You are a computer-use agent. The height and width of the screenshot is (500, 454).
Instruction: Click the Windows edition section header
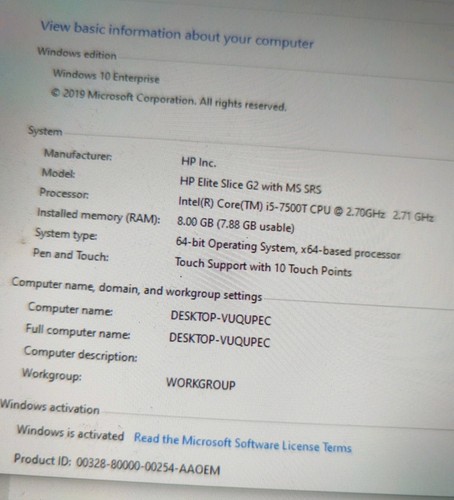tap(77, 53)
